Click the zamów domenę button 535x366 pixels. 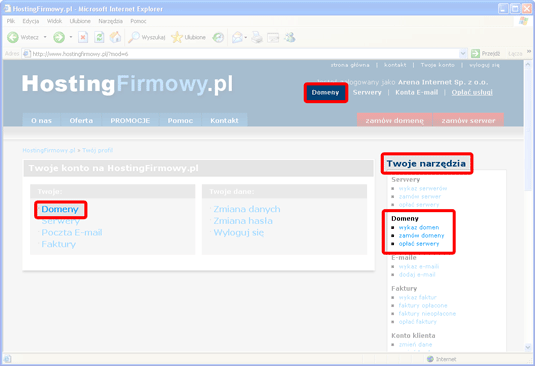394,120
